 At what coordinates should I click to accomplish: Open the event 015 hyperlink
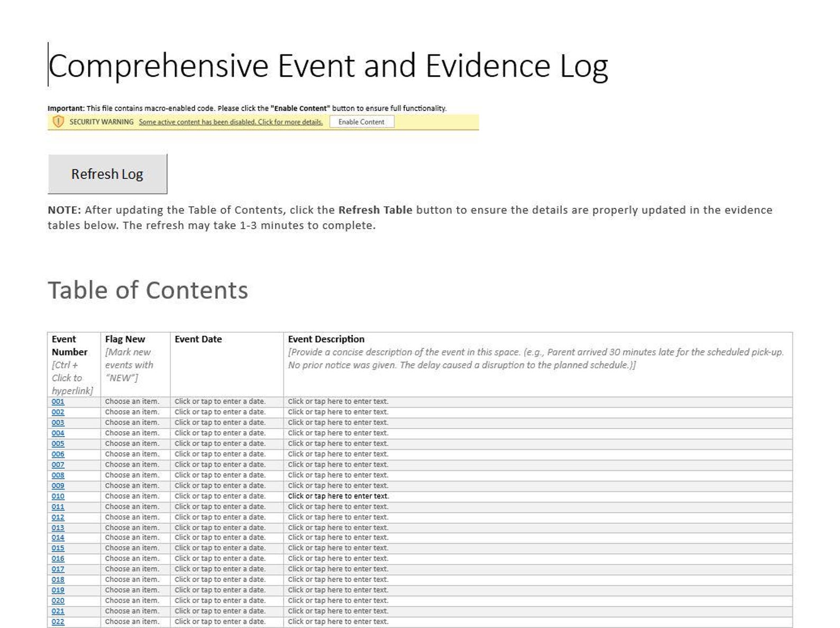(x=58, y=548)
